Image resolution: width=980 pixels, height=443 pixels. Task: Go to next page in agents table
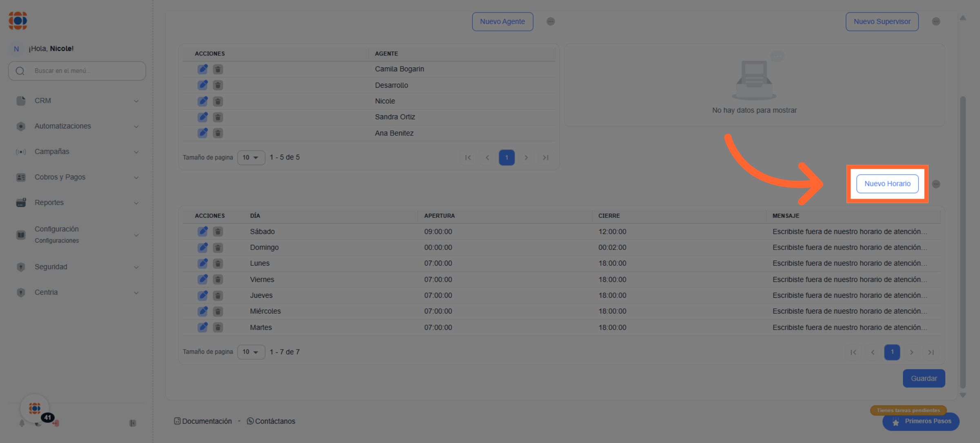(x=526, y=157)
